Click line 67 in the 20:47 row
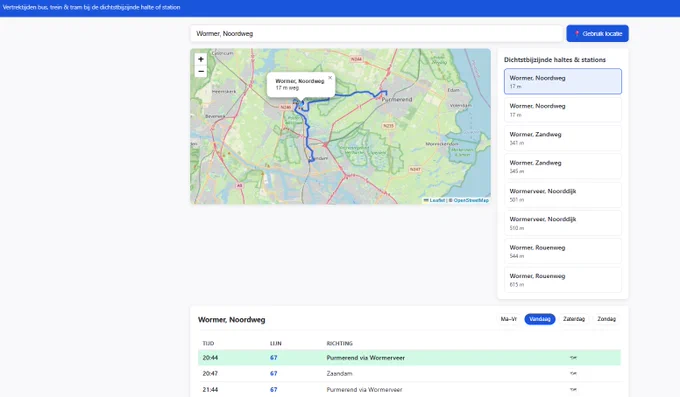Viewport: 680px width, 397px height. point(273,373)
